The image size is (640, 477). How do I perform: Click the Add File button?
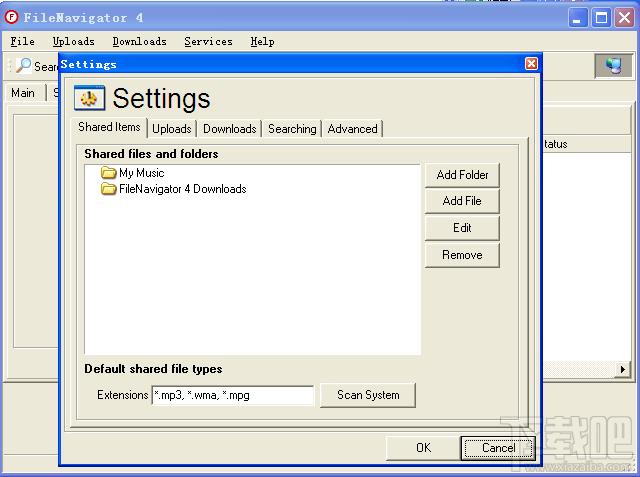tap(462, 201)
